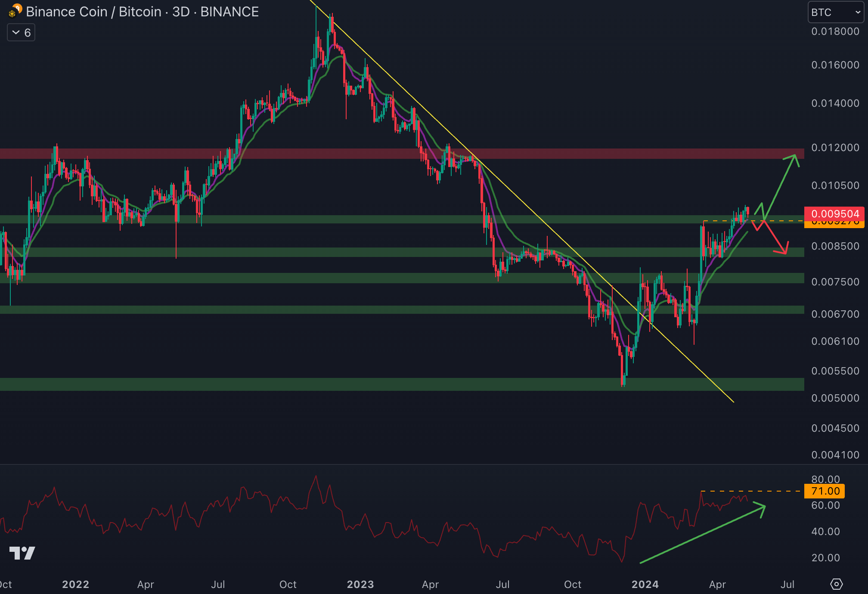Open chart settings gear icon
868x594 pixels.
coord(836,584)
